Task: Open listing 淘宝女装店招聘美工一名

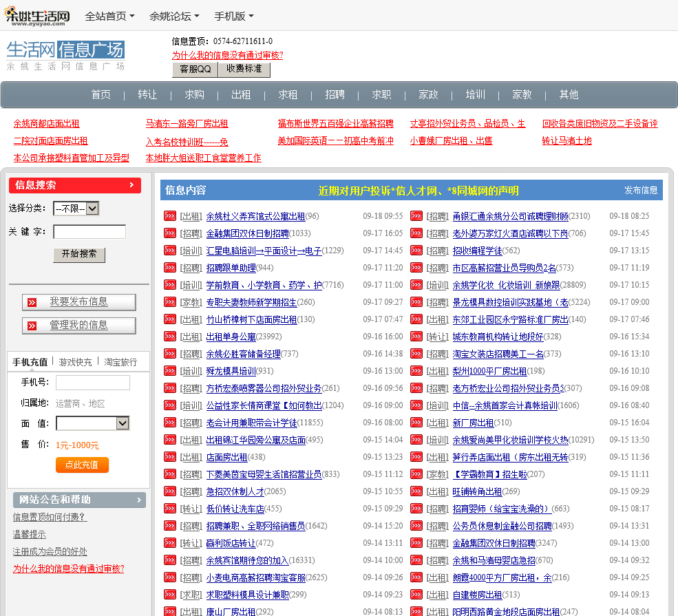Action: [x=498, y=354]
